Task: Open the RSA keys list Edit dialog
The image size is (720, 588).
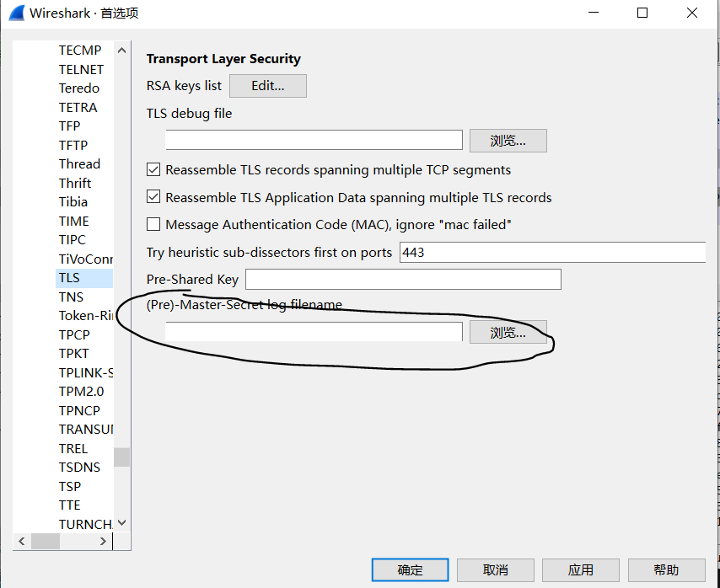Action: (267, 86)
